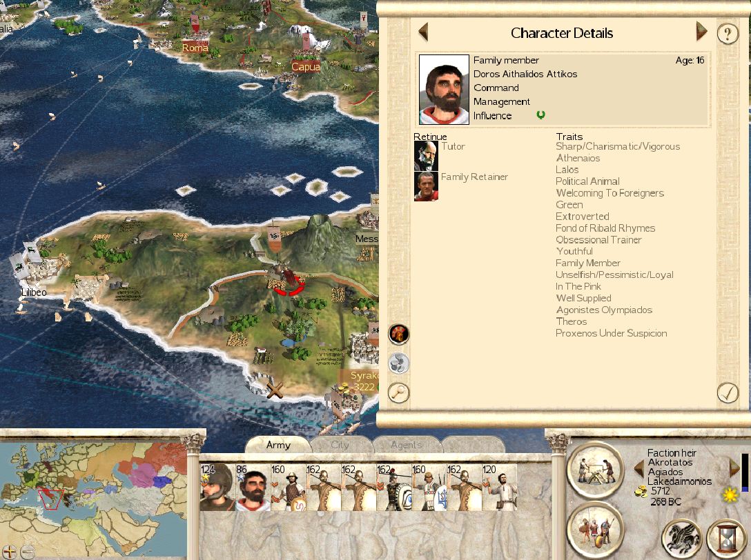Open the construction overview round button

[595, 469]
